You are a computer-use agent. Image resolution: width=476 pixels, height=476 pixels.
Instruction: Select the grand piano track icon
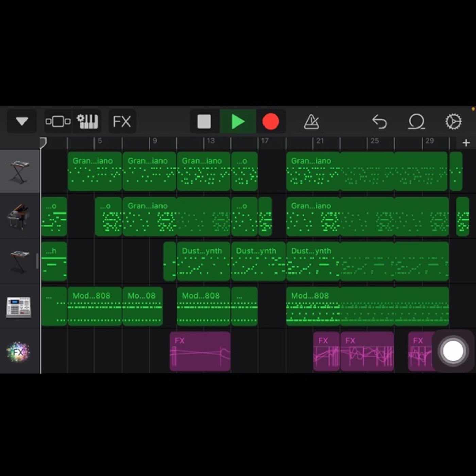[x=19, y=217]
